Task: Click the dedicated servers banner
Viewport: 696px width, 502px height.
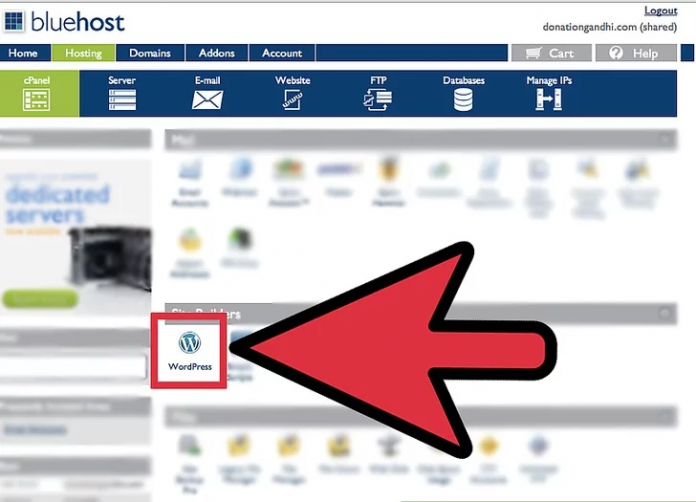Action: pyautogui.click(x=71, y=235)
